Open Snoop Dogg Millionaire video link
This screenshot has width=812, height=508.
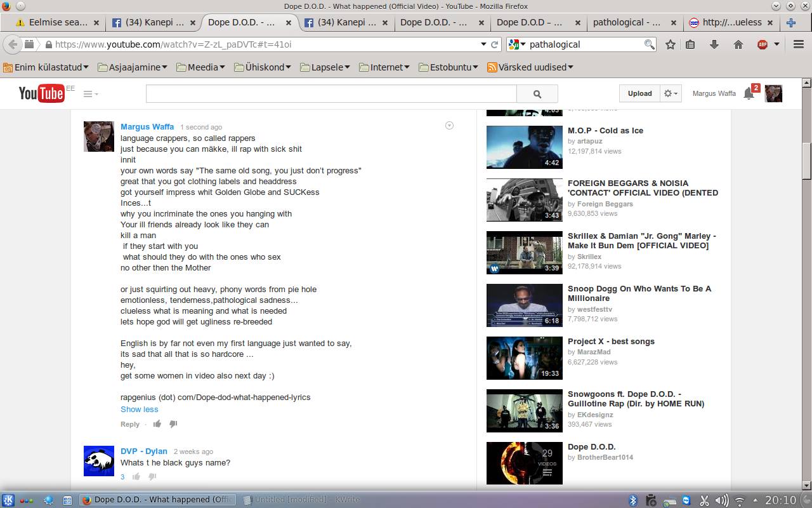(x=639, y=293)
